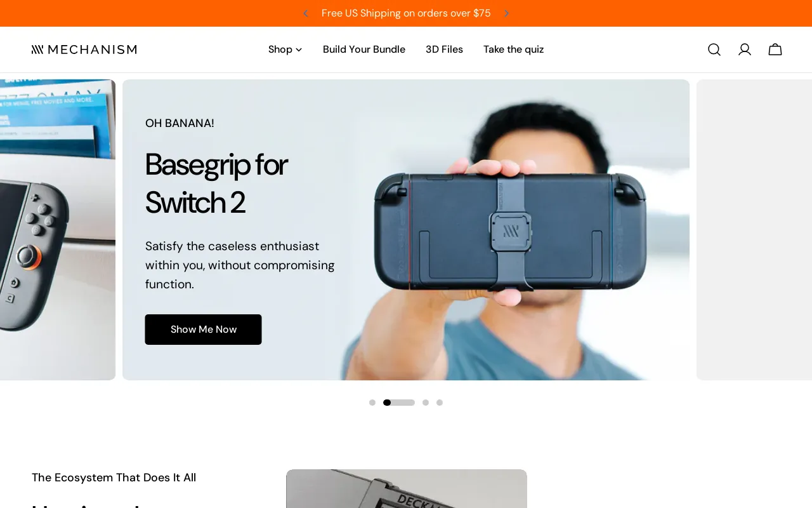Screen dimensions: 812x508
Task: Select the third carousel slide dot
Action: (426, 403)
